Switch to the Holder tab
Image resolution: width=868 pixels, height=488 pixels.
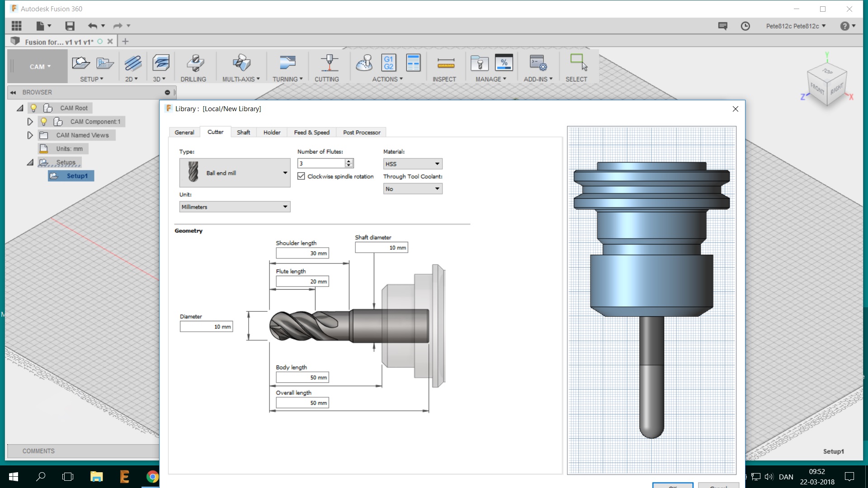point(272,132)
